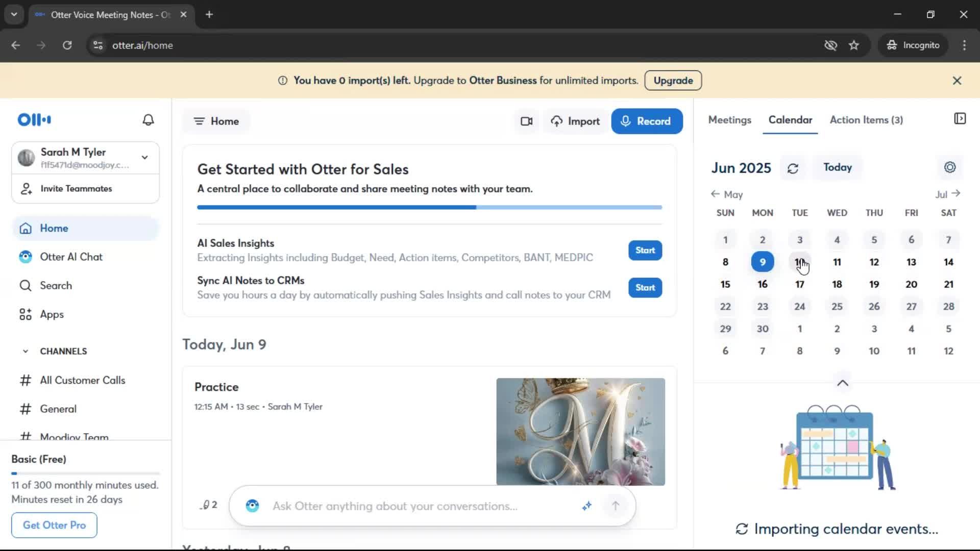Click Invite Teammates
Image resolution: width=980 pixels, height=551 pixels.
85,189
